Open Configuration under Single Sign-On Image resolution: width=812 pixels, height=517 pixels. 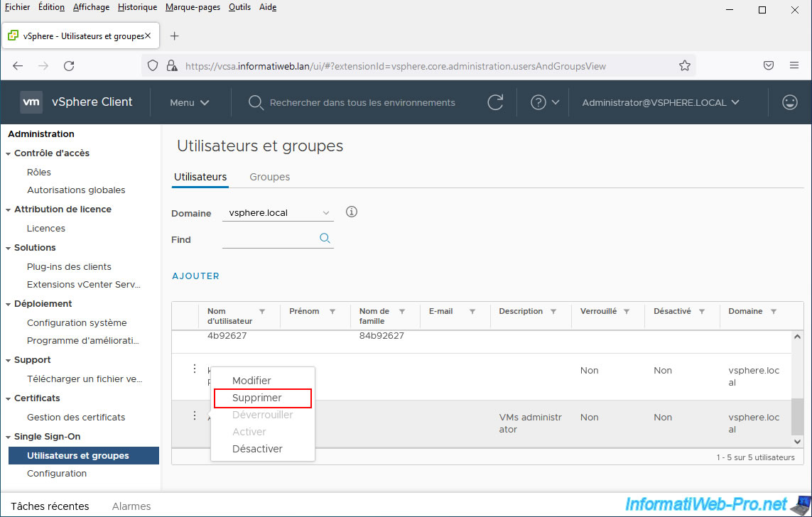pos(57,473)
